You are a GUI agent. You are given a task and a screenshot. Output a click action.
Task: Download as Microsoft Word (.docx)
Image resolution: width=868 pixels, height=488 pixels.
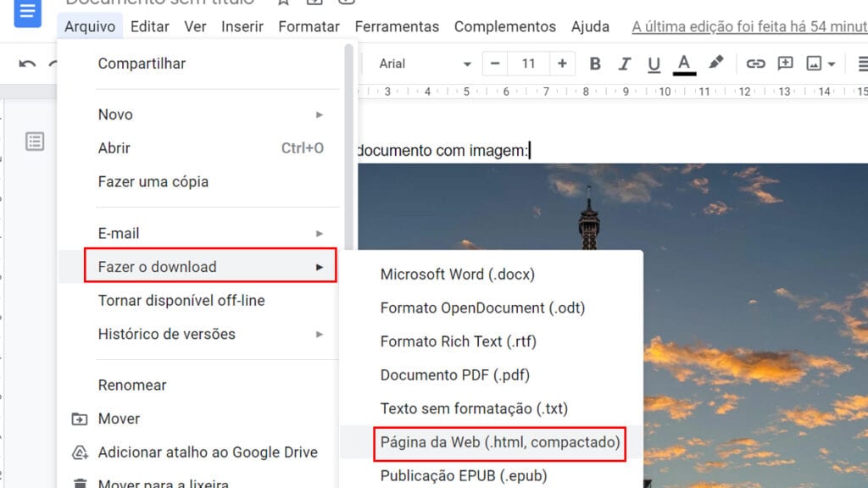[x=492, y=274]
